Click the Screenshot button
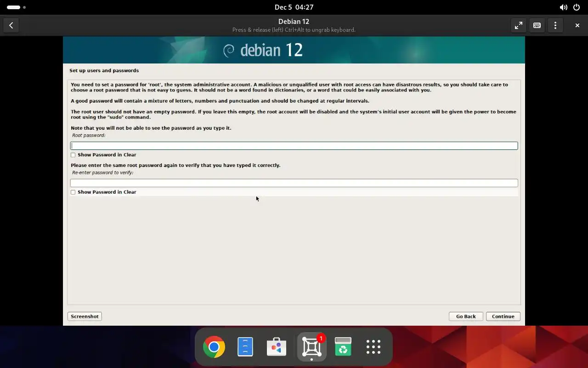Image resolution: width=588 pixels, height=368 pixels. 85,316
